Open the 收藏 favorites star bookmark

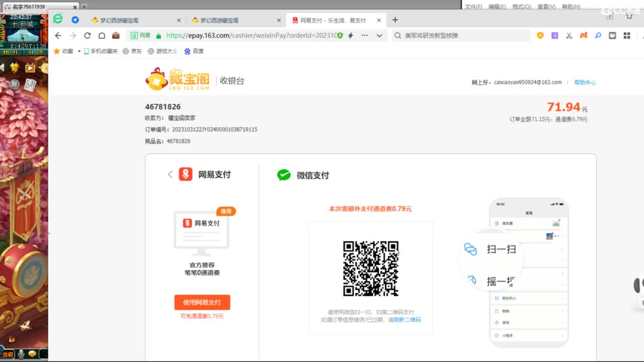[63, 51]
